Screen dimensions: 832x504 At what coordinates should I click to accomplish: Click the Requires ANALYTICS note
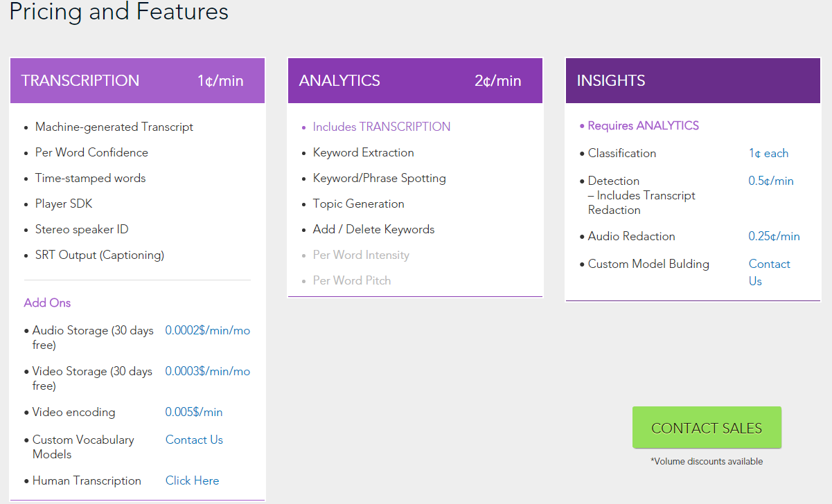[643, 126]
